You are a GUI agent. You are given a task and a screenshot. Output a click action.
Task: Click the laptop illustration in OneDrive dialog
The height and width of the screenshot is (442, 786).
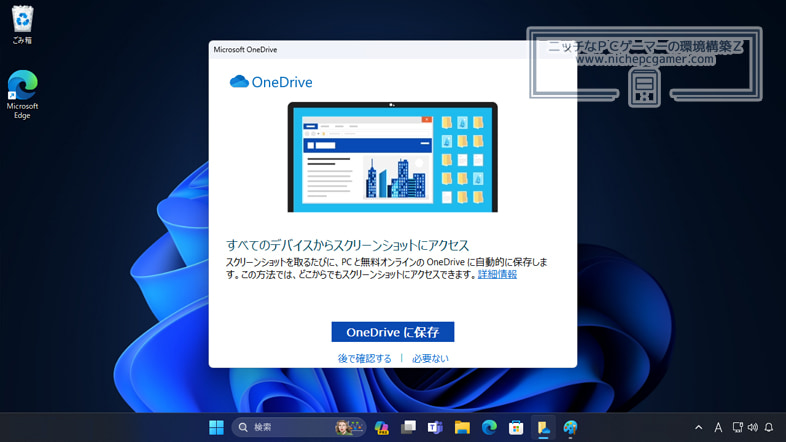click(x=392, y=157)
